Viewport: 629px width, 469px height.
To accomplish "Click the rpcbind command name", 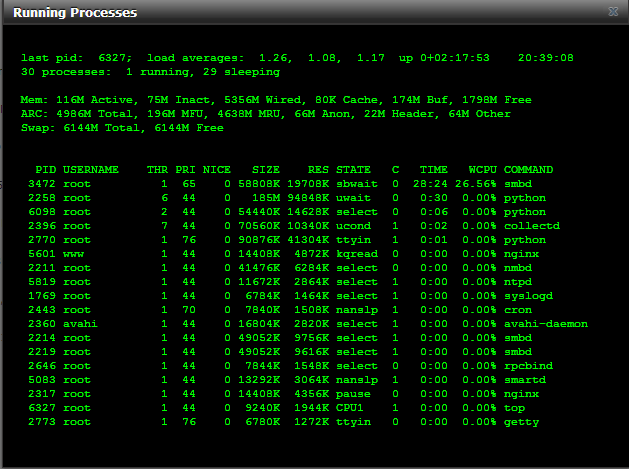I will 528,366.
